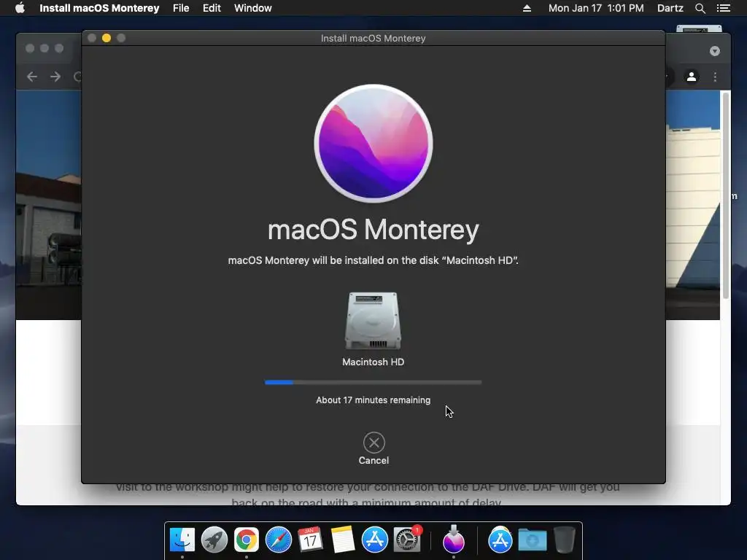The image size is (747, 560).
Task: Open Launchpad from the Dock
Action: pos(214,540)
